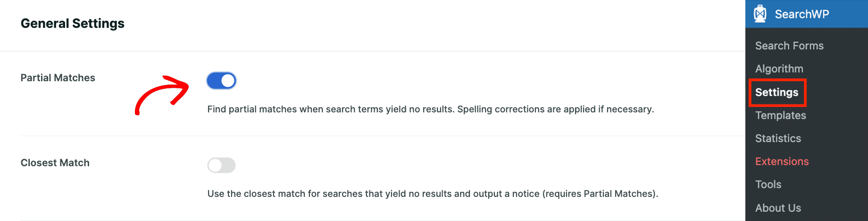Click the SearchWP lantern logo icon
Image resolution: width=868 pixels, height=221 pixels.
pyautogui.click(x=760, y=14)
